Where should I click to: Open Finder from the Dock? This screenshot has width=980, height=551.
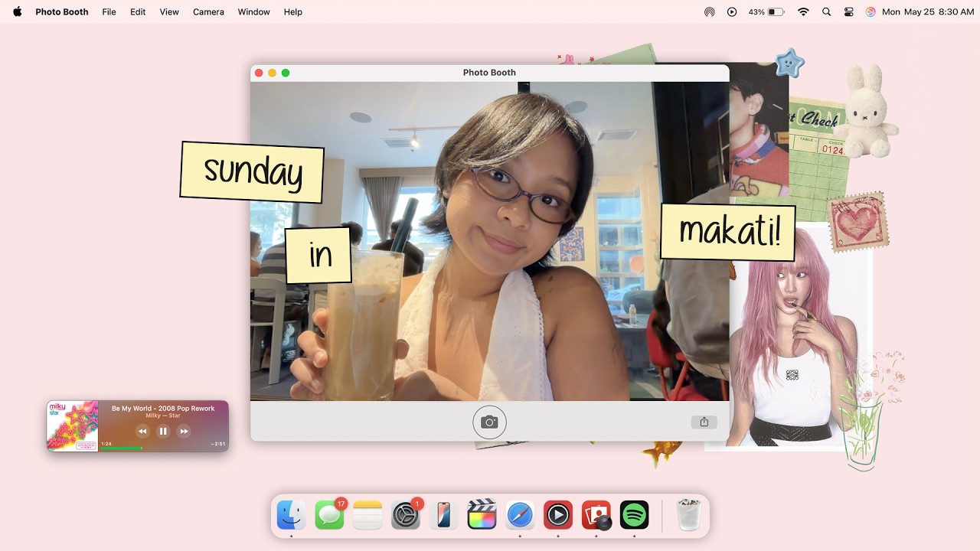click(x=291, y=515)
